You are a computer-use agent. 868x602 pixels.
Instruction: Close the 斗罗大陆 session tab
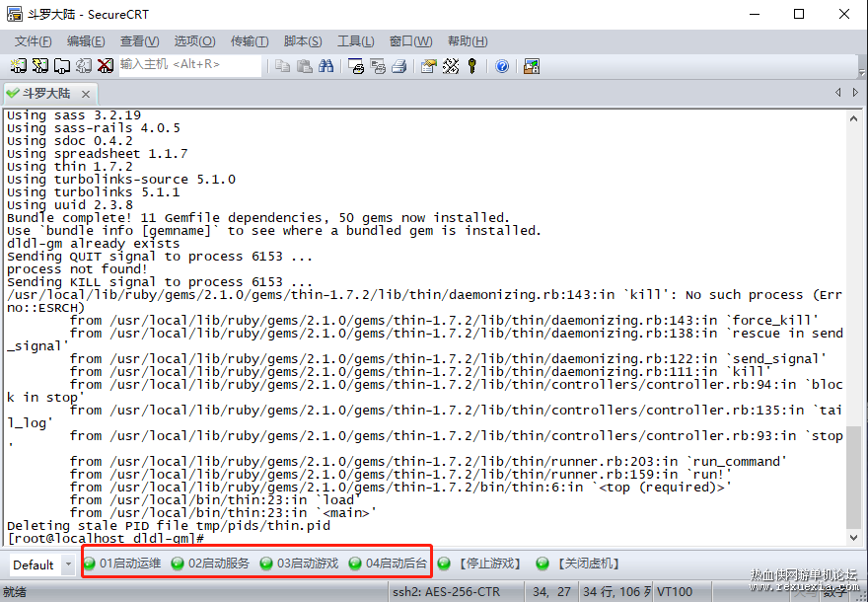point(86,94)
